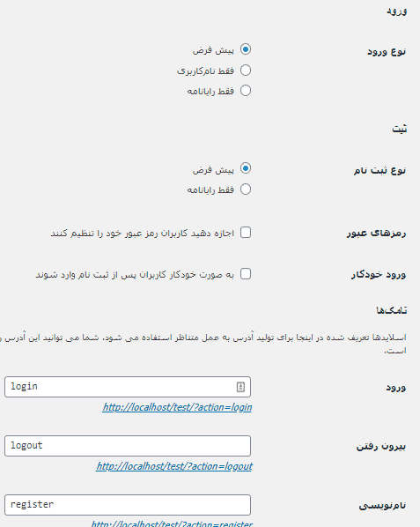Focus the 'login' slug text field

tap(128, 387)
